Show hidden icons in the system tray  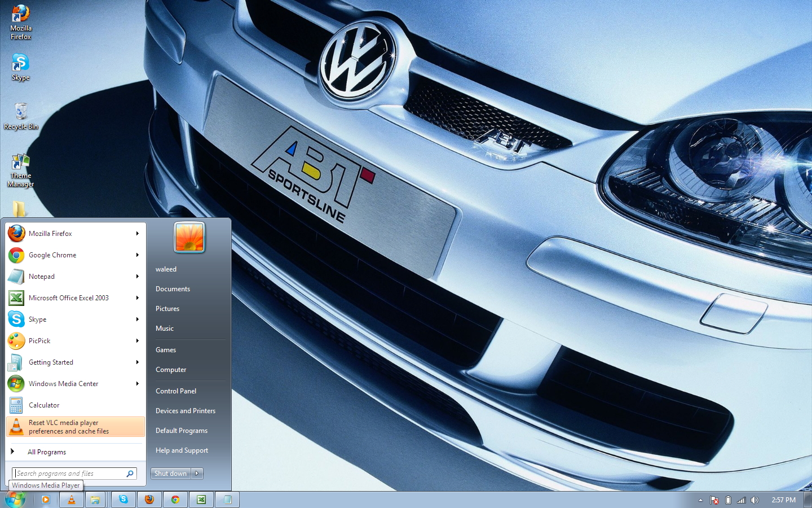coord(700,500)
